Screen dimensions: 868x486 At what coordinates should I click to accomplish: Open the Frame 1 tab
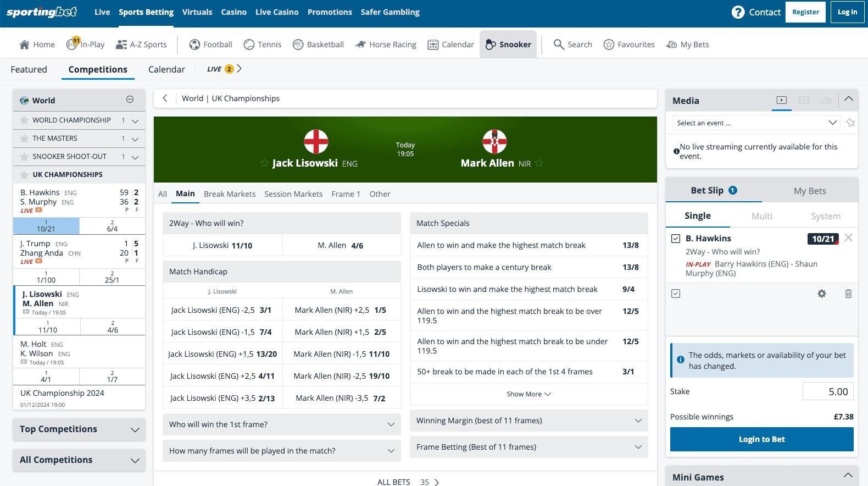click(346, 194)
